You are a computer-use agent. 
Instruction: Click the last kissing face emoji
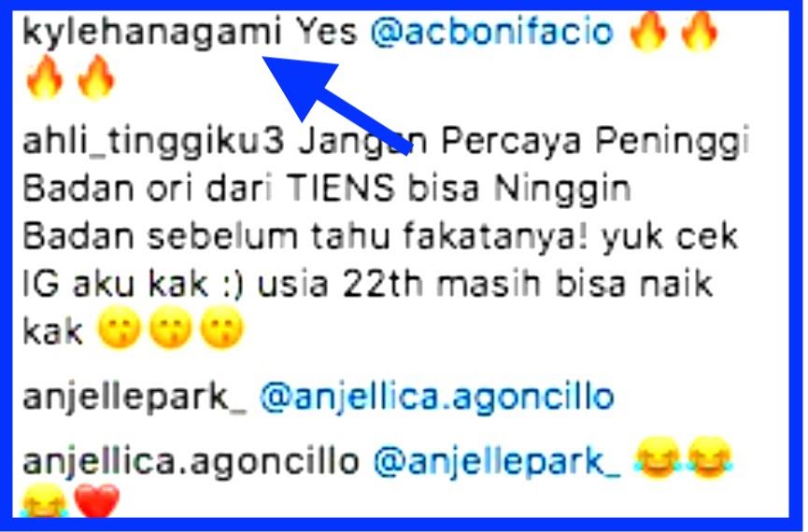221,328
